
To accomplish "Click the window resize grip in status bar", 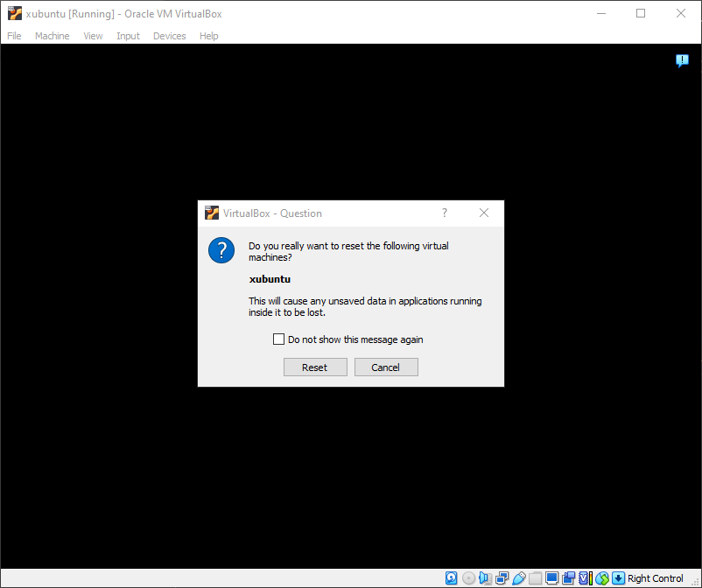I will [695, 580].
